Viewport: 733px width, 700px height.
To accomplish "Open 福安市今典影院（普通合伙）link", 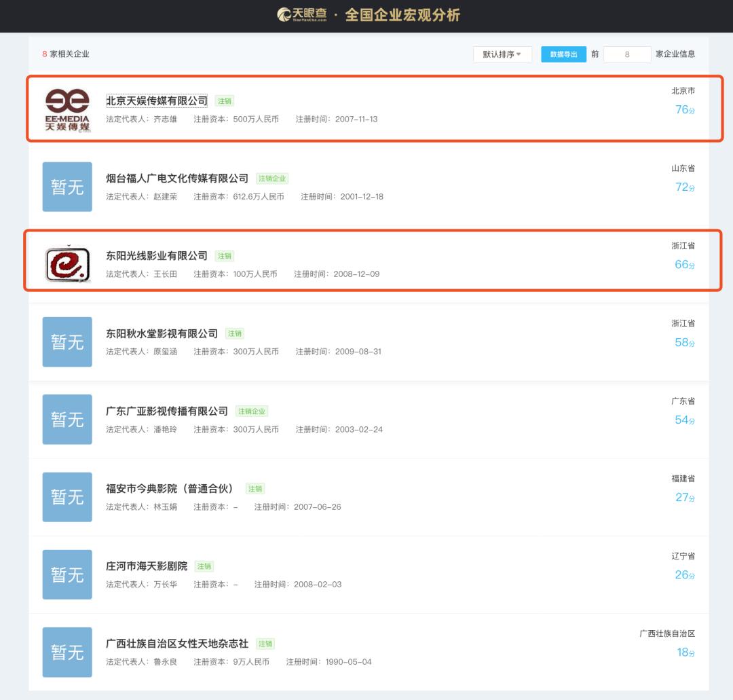I will point(169,489).
